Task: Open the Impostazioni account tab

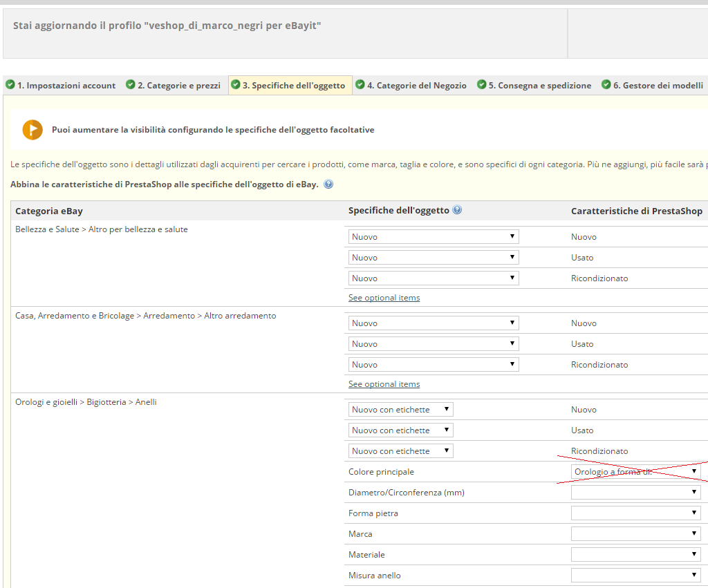Action: click(61, 85)
